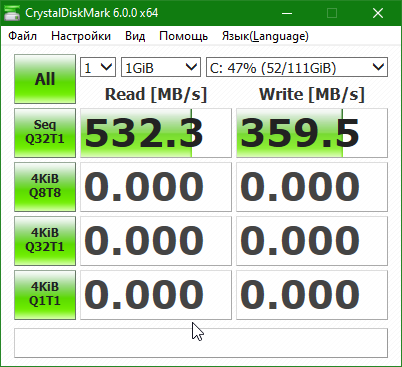Open the Язык(Language) menu
Screen dimensions: 402x367
(x=265, y=36)
